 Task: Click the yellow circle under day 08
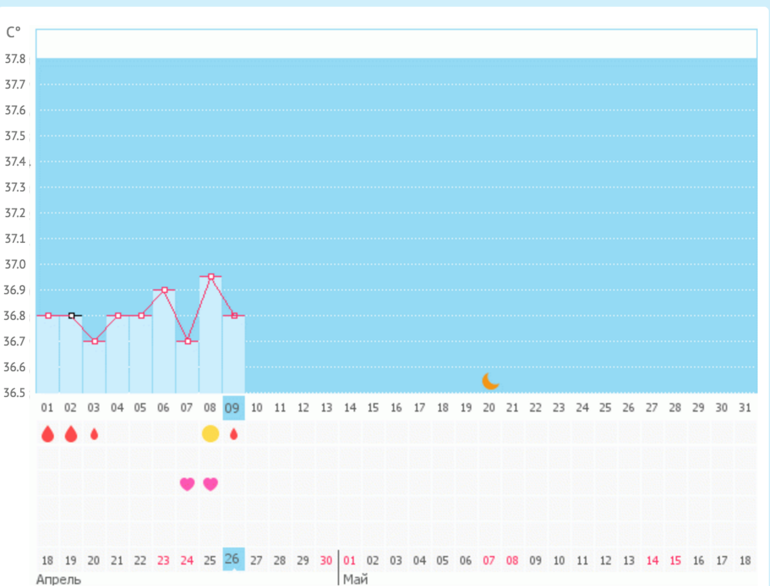point(210,433)
